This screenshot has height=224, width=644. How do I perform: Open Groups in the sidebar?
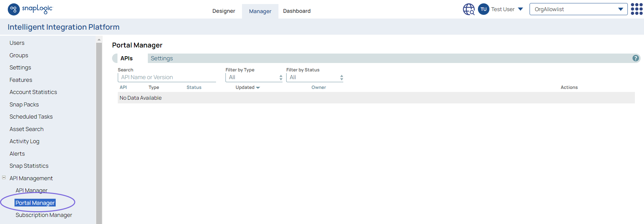point(19,55)
